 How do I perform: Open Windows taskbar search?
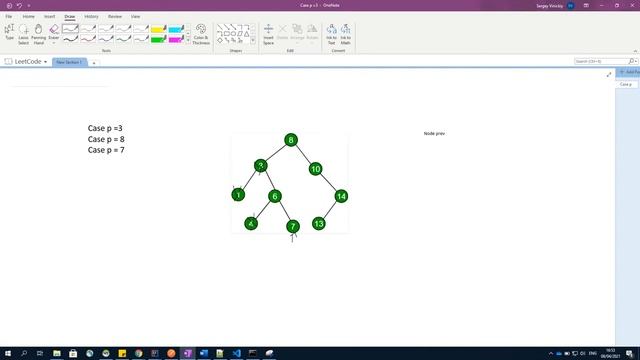tap(24, 353)
